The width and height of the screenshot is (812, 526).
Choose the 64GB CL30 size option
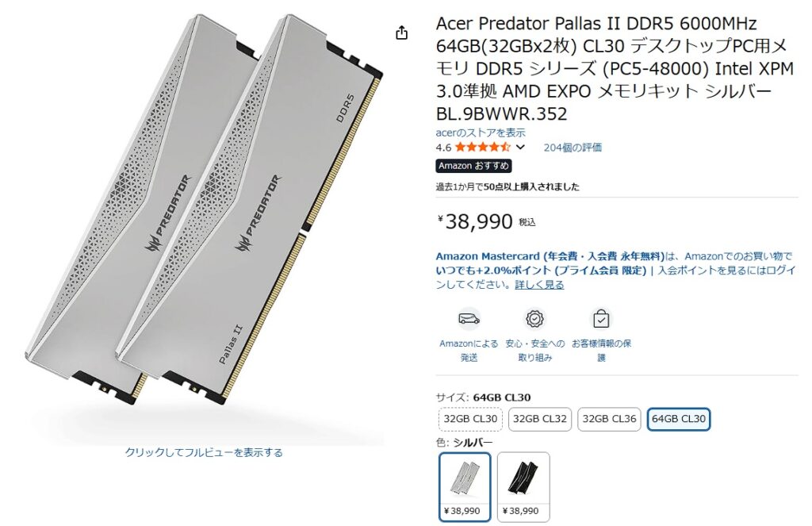[679, 419]
